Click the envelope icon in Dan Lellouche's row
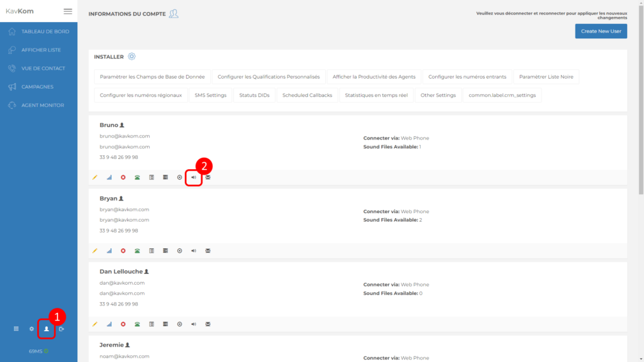Viewport: 644px width, 362px height. coord(208,324)
